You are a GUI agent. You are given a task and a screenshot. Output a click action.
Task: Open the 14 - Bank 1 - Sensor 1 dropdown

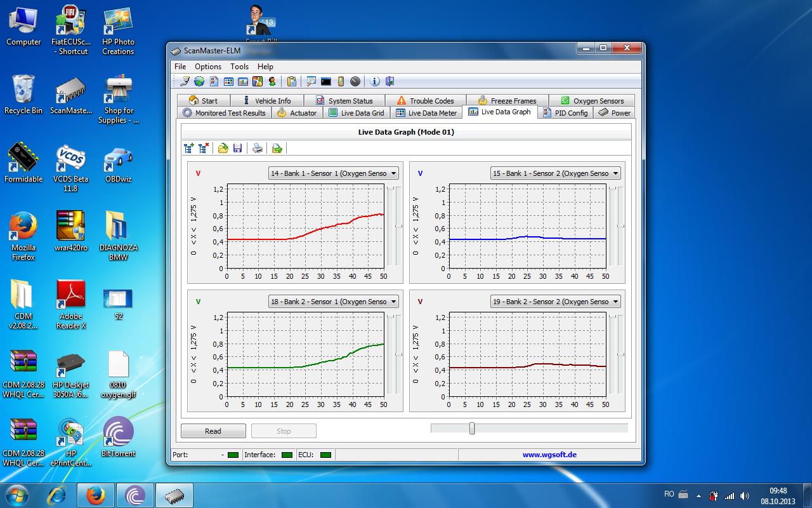tap(334, 173)
